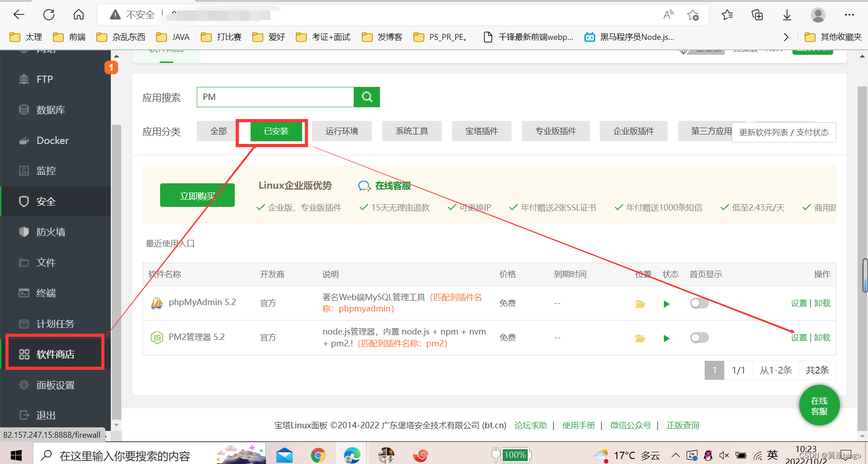Viewport: 868px width, 464px height.
Task: Open 防火墙 in sidebar
Action: (x=55, y=232)
